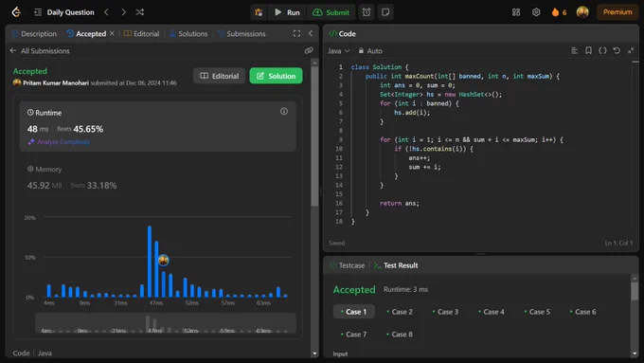Click the green Solution button
The height and width of the screenshot is (363, 644).
(x=276, y=76)
